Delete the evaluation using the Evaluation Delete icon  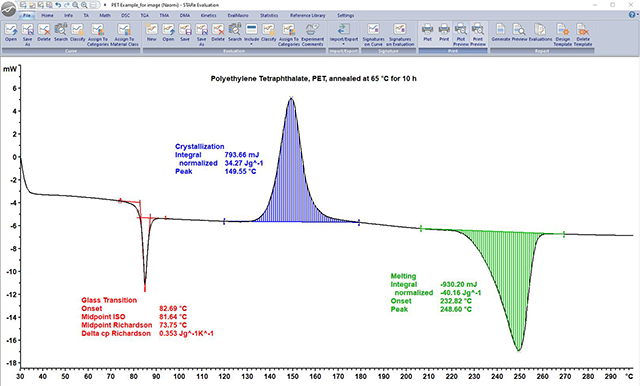[x=218, y=33]
